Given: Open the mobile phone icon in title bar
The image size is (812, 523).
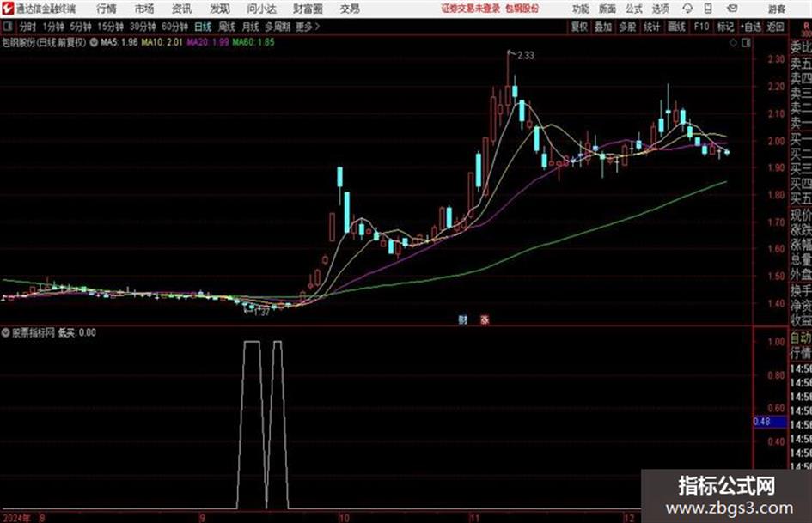Looking at the screenshot, I should click(708, 9).
